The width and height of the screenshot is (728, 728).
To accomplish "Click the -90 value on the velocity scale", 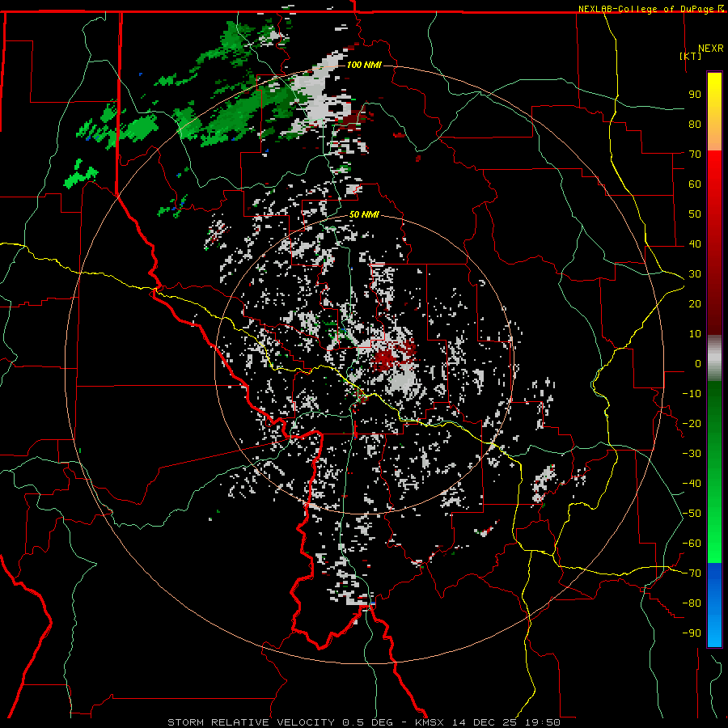I will pos(692,633).
